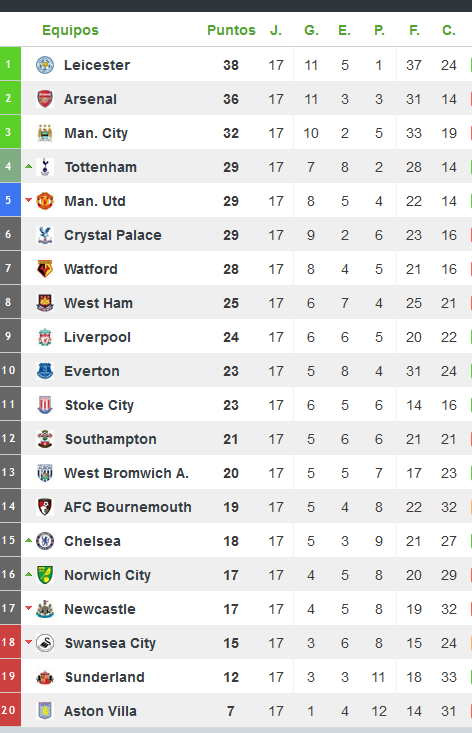Screen dimensions: 472x733
Task: Open the AFC Bournemouth team link
Action: coord(128,507)
